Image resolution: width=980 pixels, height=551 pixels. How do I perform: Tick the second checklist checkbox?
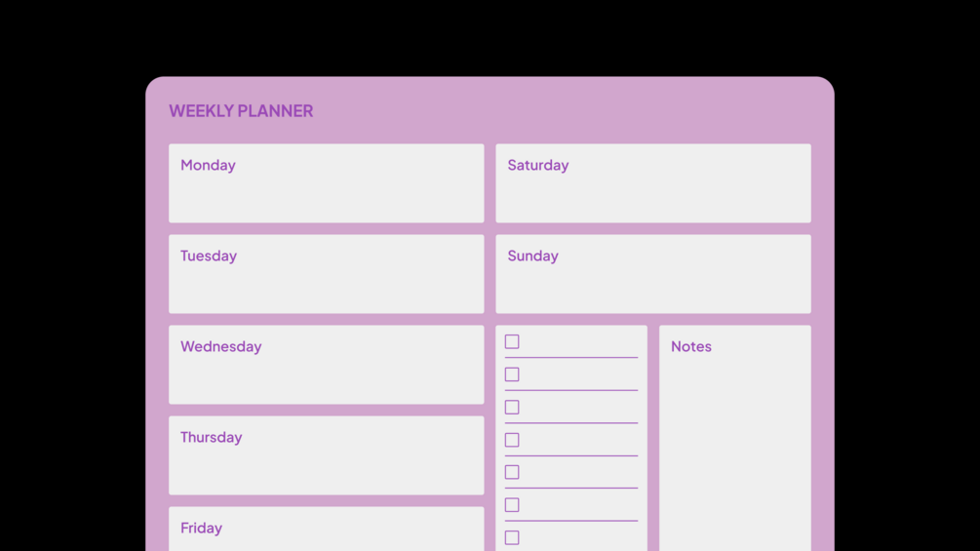tap(512, 374)
